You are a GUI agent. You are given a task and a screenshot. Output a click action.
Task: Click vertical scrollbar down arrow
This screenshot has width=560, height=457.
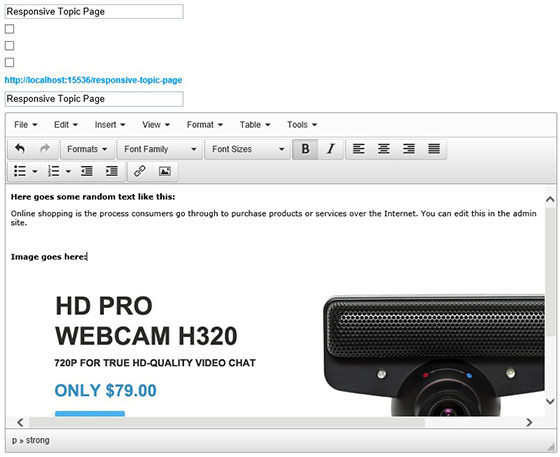(x=550, y=401)
